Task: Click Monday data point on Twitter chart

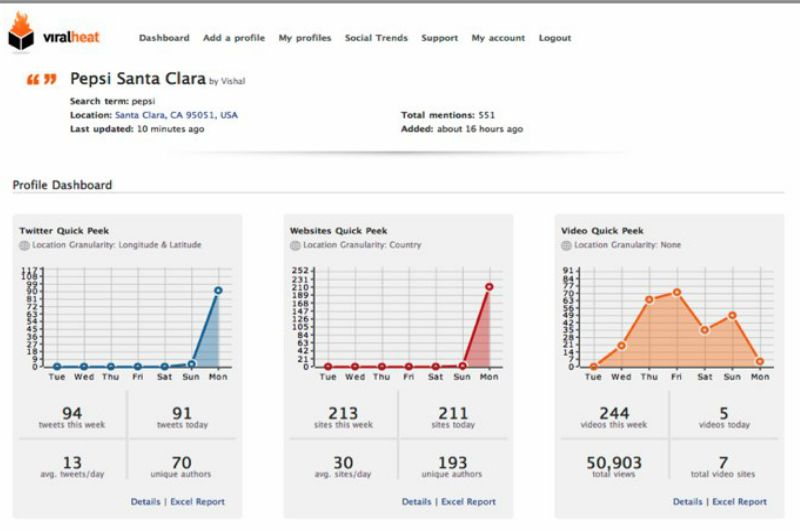Action: tap(217, 291)
